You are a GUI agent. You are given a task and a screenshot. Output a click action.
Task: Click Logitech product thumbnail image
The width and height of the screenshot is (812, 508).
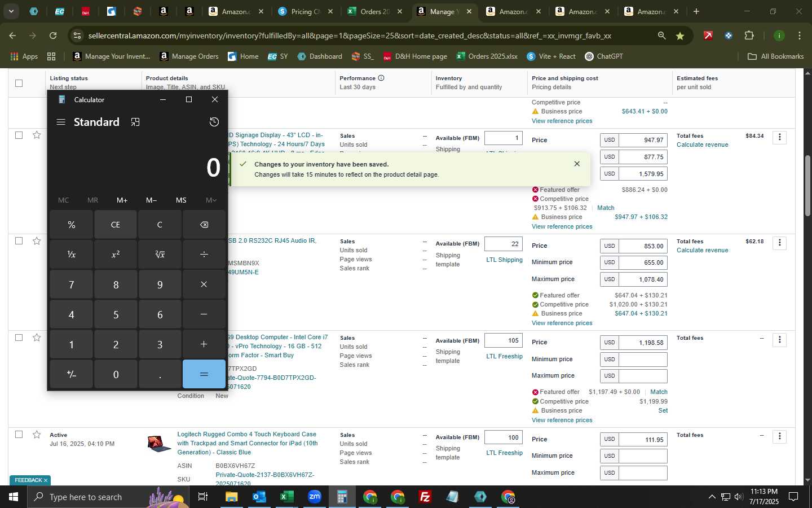point(158,444)
